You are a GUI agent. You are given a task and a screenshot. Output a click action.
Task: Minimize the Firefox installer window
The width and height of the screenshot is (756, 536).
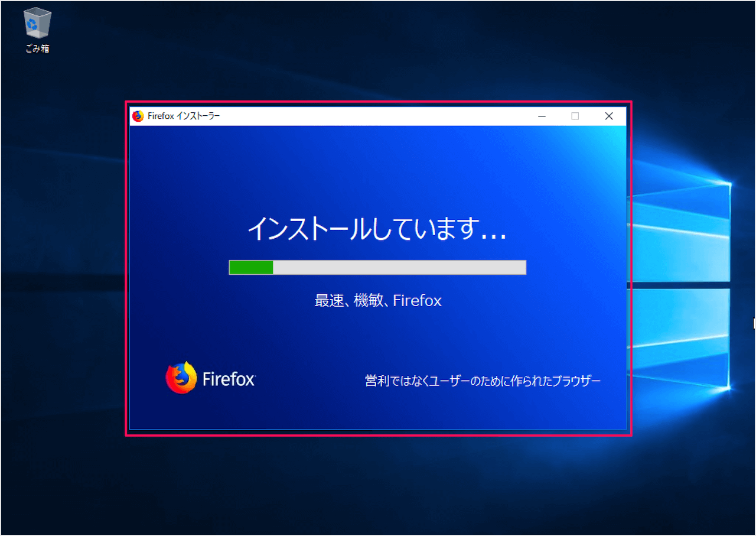[542, 116]
